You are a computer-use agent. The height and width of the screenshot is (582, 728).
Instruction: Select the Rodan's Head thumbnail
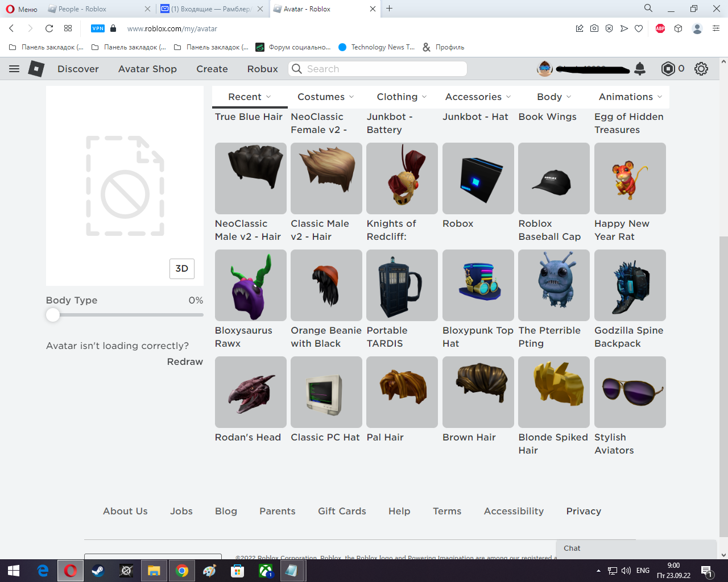251,392
